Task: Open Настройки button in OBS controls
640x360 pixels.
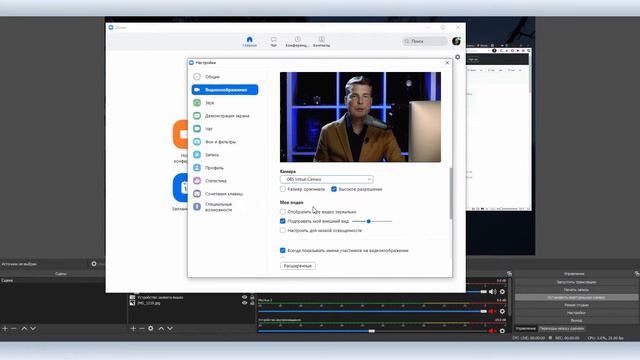Action: click(576, 313)
